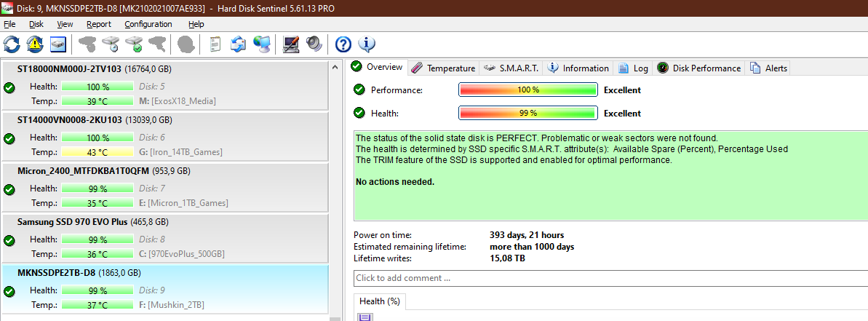
Task: Click the Performance 100 % gradient bar
Action: 528,90
